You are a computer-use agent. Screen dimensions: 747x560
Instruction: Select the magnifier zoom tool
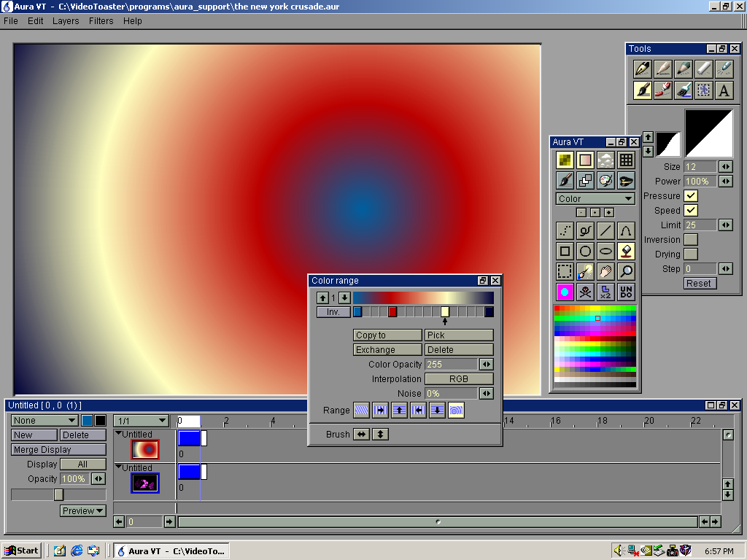coord(626,271)
